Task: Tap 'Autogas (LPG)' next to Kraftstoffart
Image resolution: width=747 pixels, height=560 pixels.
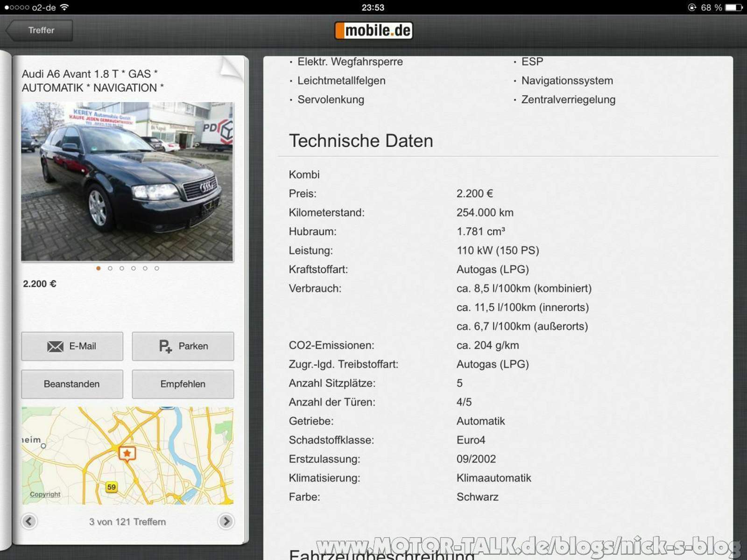Action: point(493,270)
